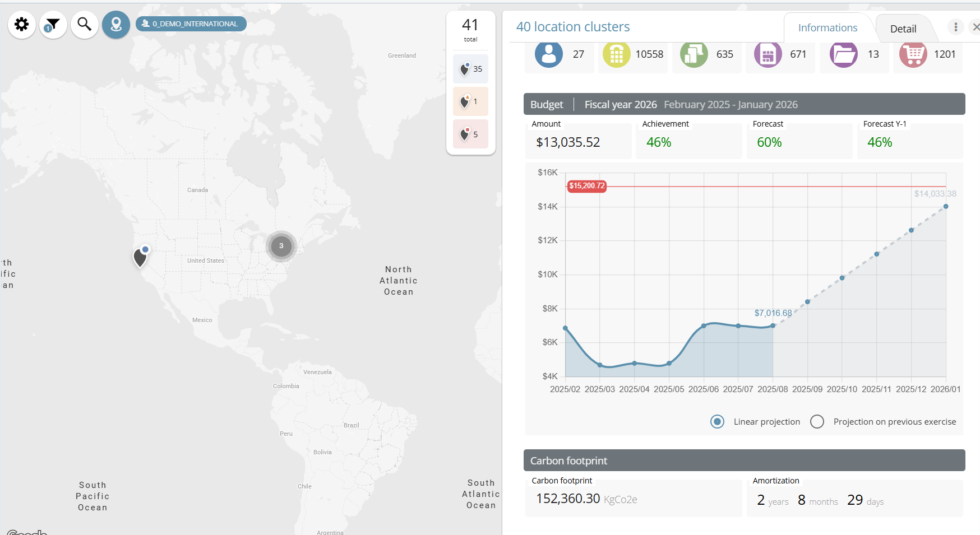
Task: Switch to the Informations tab
Action: click(828, 28)
